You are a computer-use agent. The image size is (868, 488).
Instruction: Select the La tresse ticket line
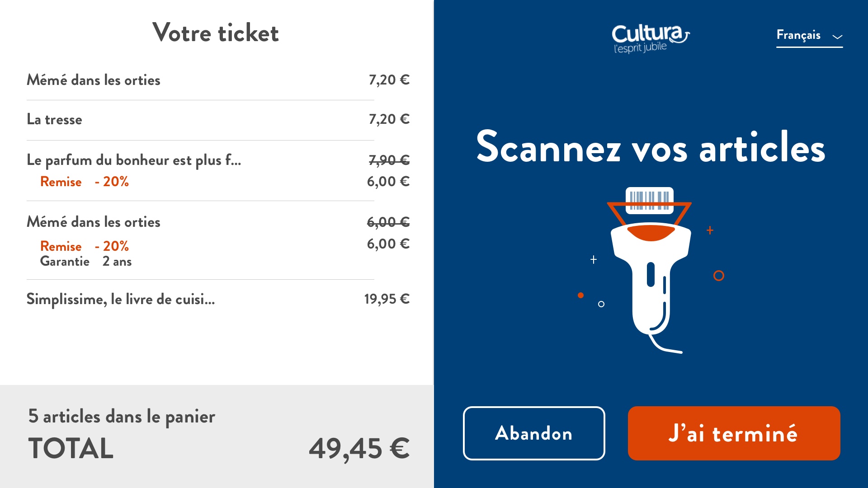coord(218,119)
